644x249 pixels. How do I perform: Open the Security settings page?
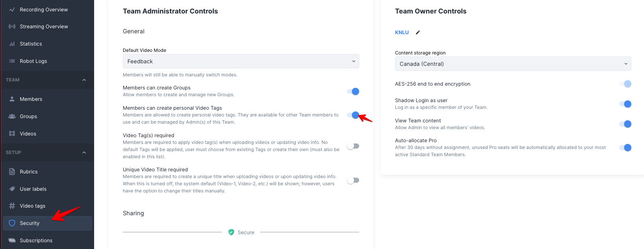[x=30, y=223]
